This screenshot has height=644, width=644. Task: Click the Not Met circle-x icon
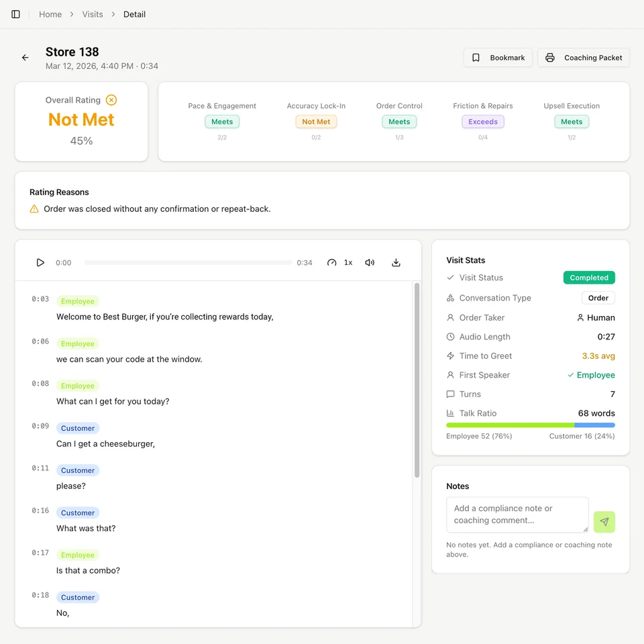tap(111, 100)
